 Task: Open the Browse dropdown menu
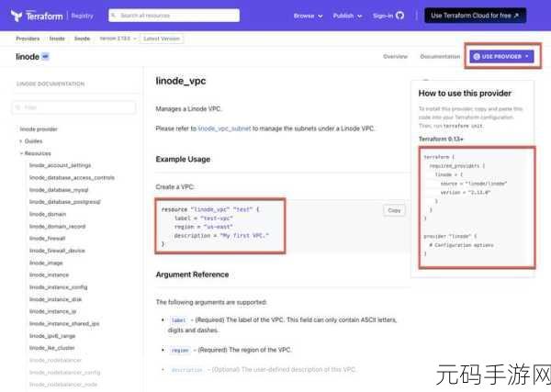(x=308, y=16)
